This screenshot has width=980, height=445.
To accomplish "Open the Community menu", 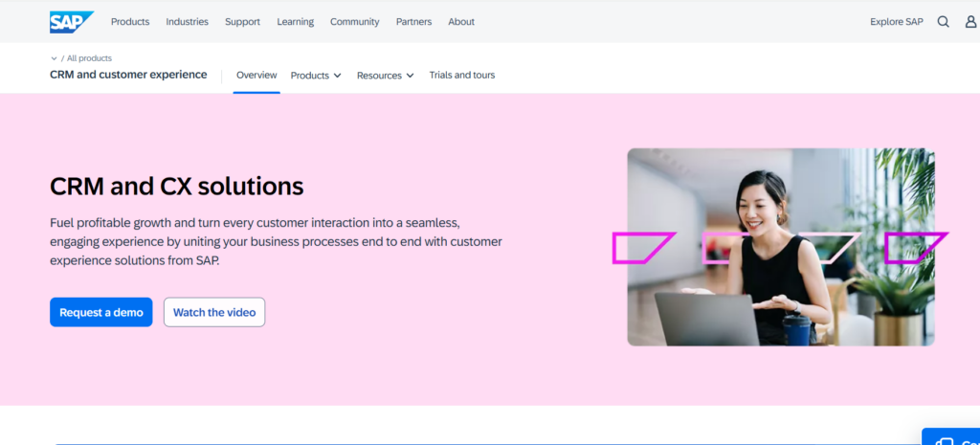I will point(354,22).
